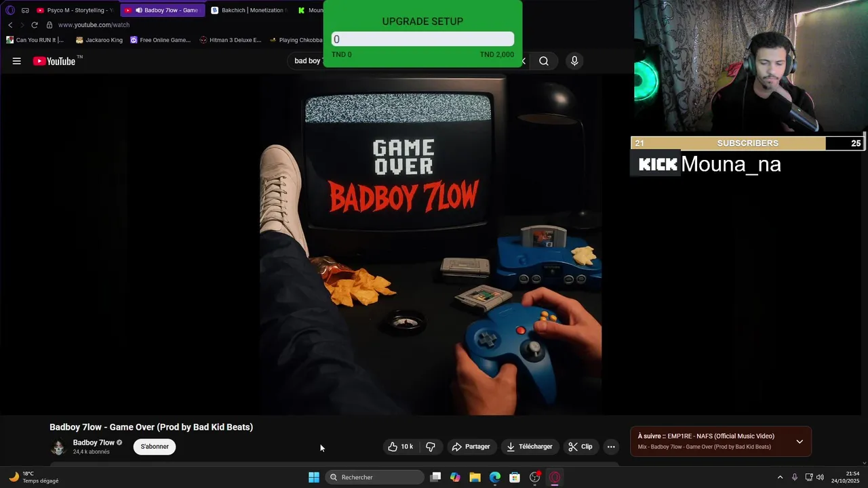This screenshot has width=868, height=488.
Task: Click the '24,4 k abonnés' subscriber count
Action: 92,452
